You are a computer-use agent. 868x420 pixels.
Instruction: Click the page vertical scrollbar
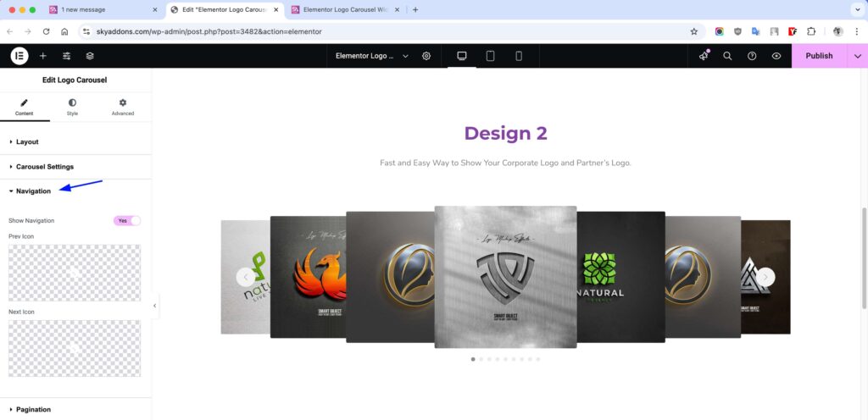864,258
